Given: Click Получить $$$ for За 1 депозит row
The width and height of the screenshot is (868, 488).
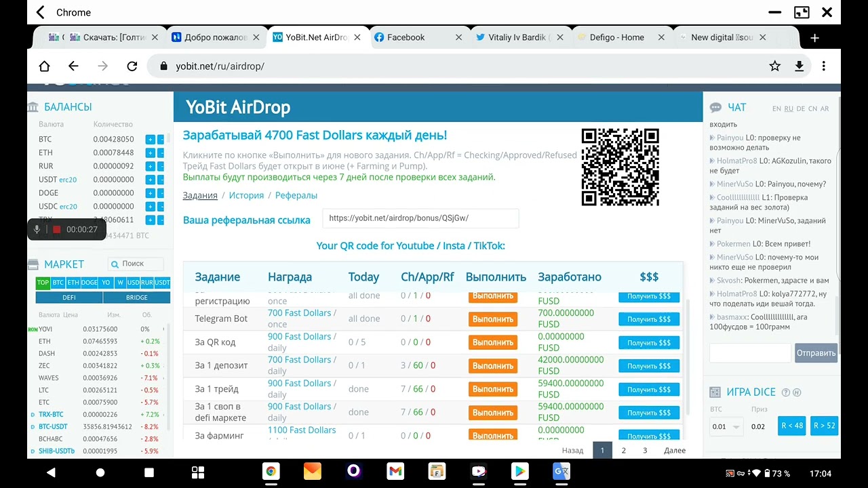Looking at the screenshot, I should coord(649,366).
